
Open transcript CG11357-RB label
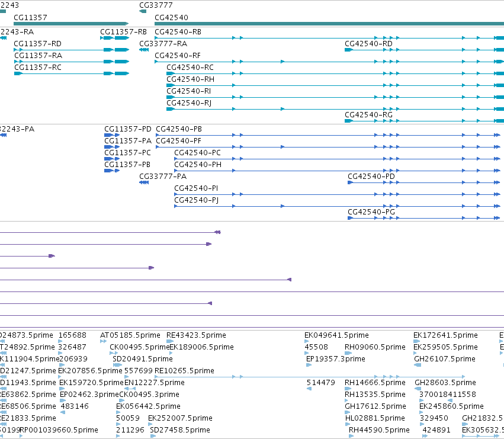(x=123, y=32)
